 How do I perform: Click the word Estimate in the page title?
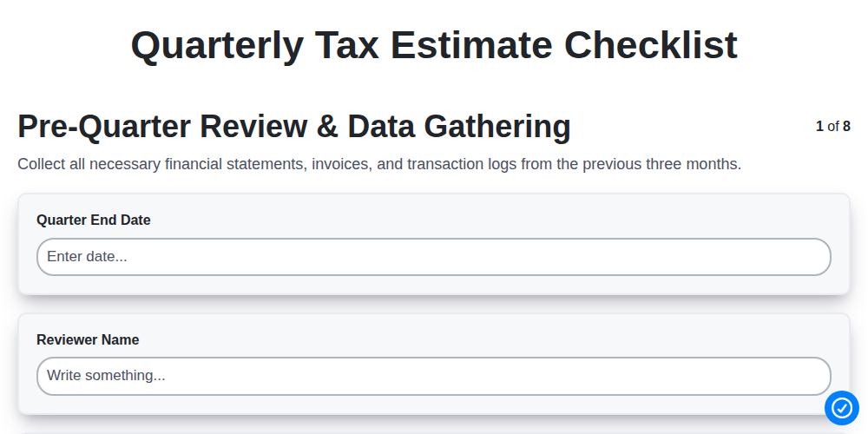tap(471, 45)
